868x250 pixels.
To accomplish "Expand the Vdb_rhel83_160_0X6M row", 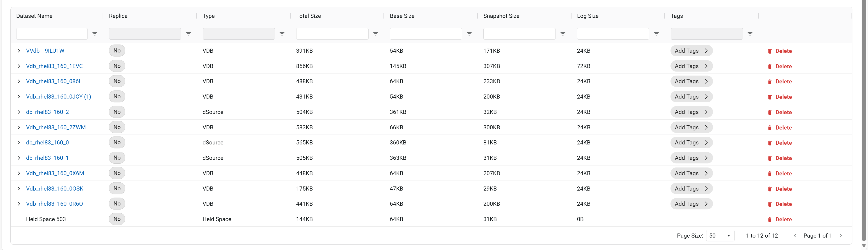I will click(19, 173).
